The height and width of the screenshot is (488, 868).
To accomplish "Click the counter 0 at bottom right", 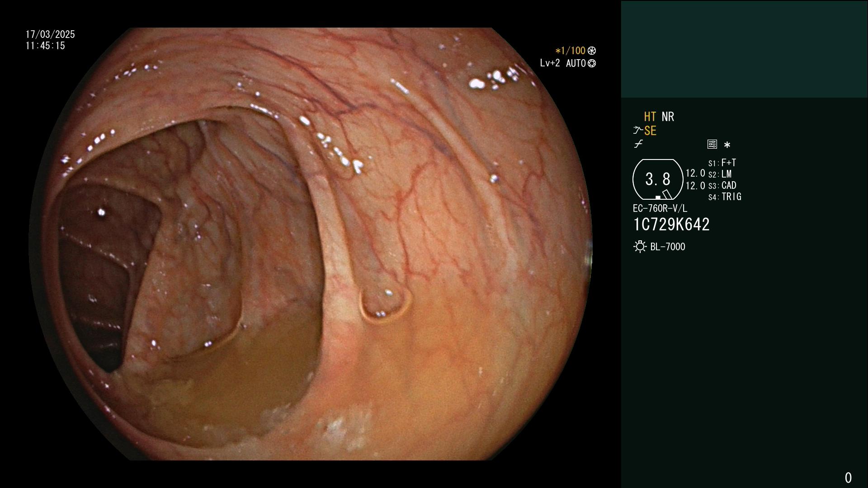I will (x=848, y=478).
